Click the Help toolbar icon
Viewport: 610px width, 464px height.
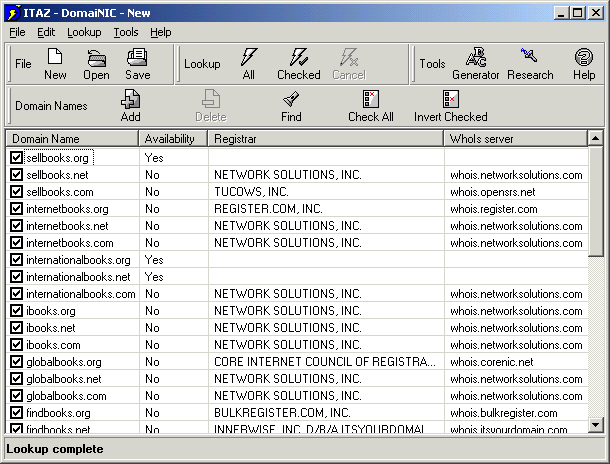pos(584,57)
